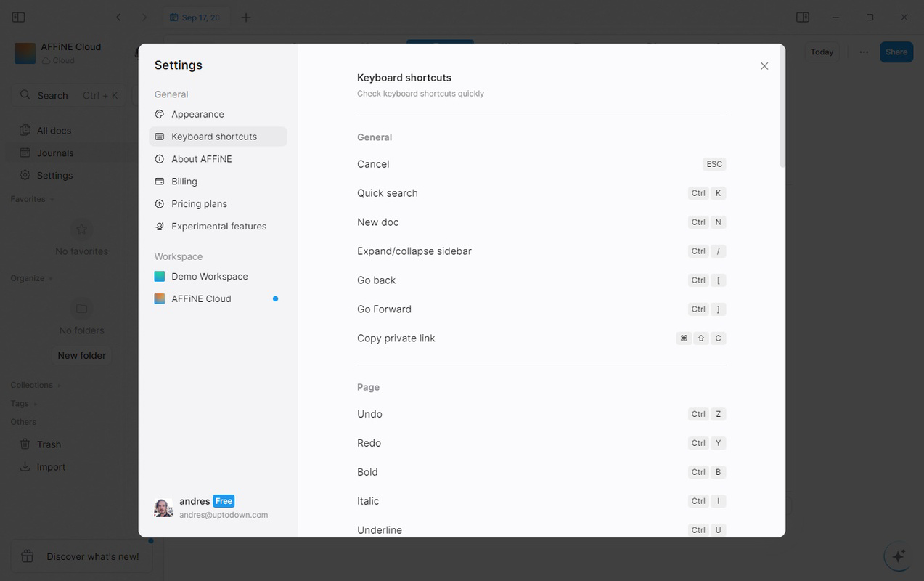Image resolution: width=924 pixels, height=581 pixels.
Task: Click the Free plan badge
Action: pos(224,501)
